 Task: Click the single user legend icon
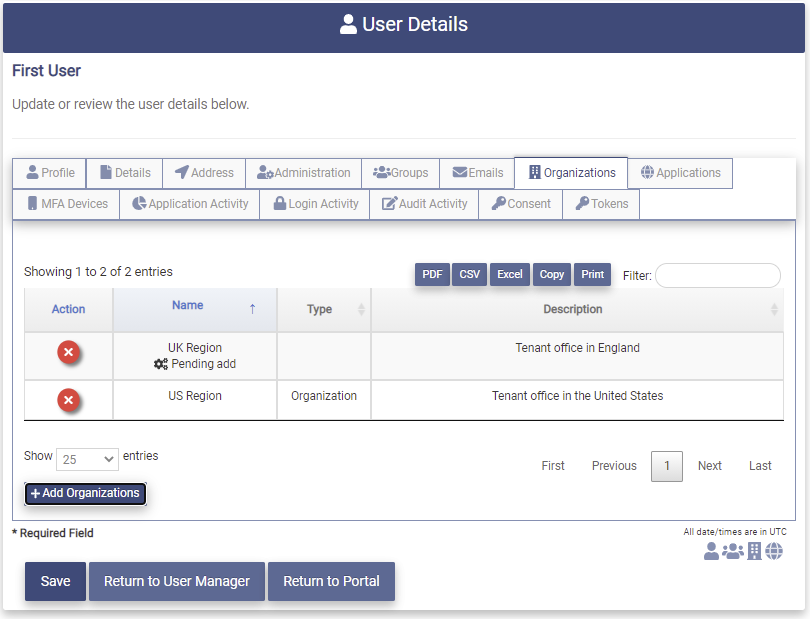click(711, 551)
